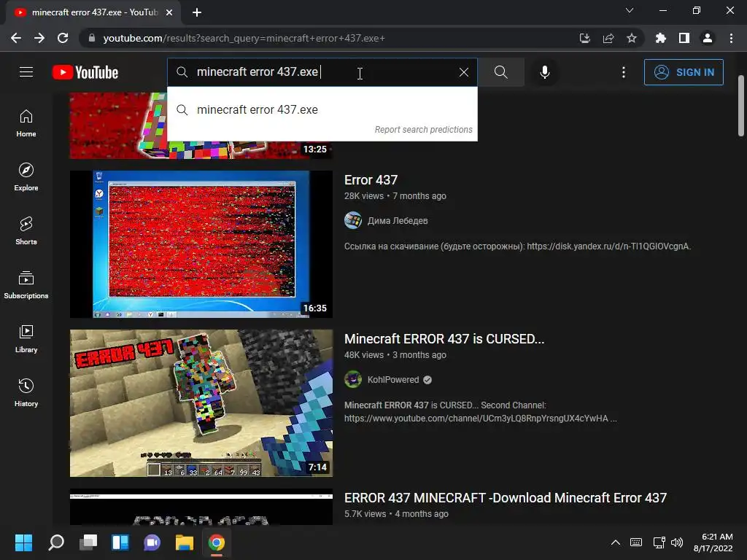This screenshot has height=560, width=747.
Task: Open volume control in tray
Action: click(x=677, y=542)
